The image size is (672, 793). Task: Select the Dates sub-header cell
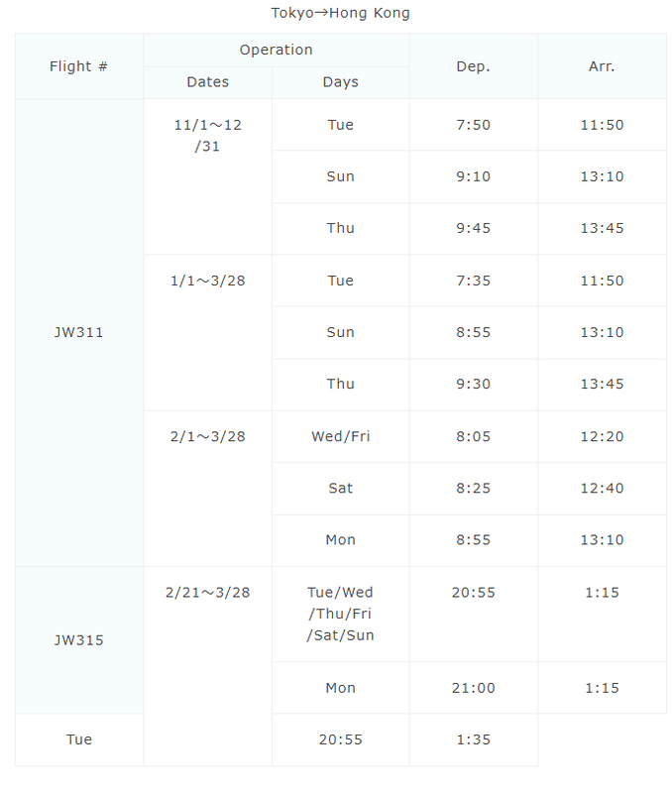click(x=207, y=82)
